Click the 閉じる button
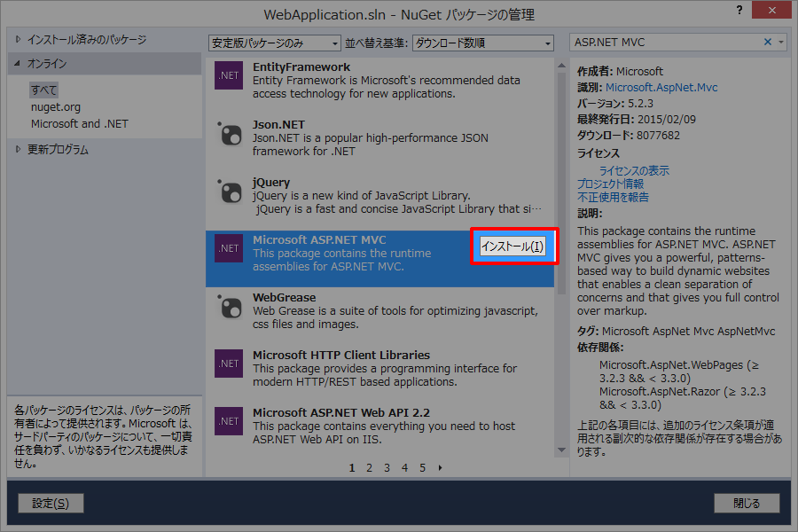The width and height of the screenshot is (798, 532). click(x=747, y=504)
